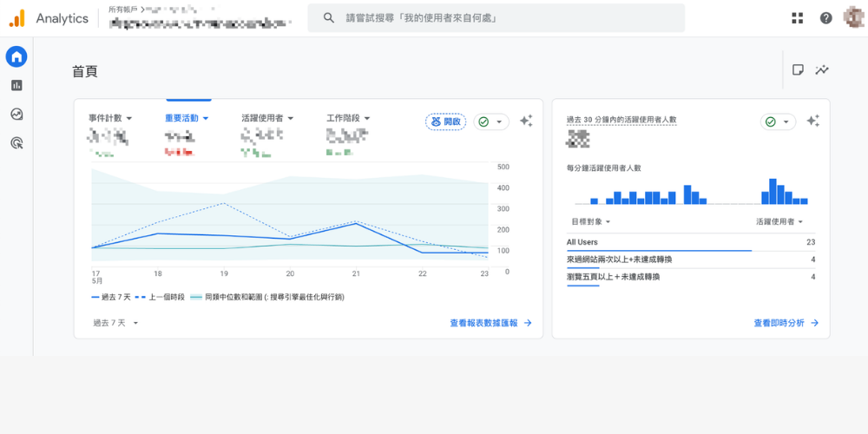Click the Analytics product name text
Viewport: 868px width, 434px height.
[62, 18]
